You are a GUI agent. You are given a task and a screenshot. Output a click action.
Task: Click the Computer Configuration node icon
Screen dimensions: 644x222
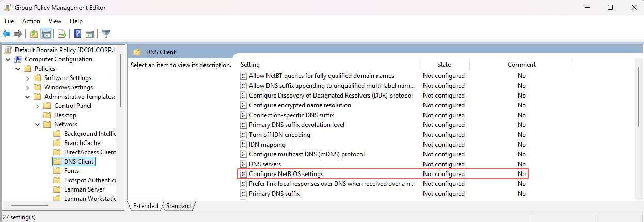click(x=18, y=59)
